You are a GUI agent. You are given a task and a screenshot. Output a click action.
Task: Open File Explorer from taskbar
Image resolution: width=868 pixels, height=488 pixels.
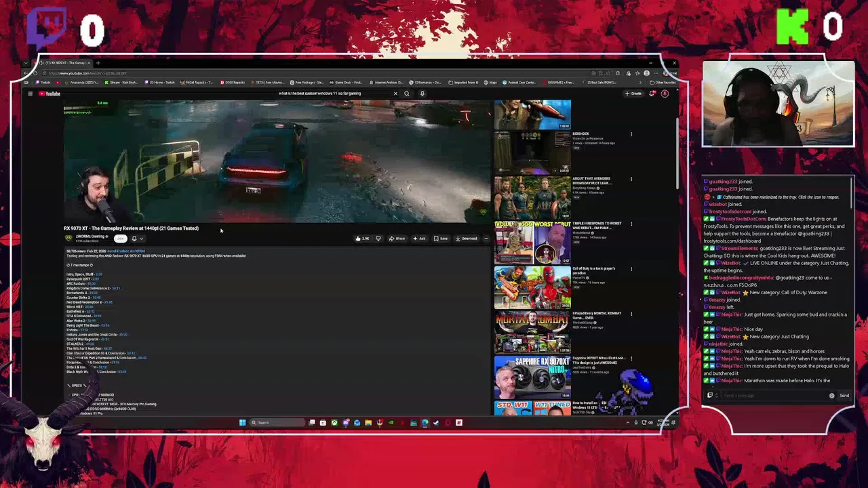[x=368, y=422]
